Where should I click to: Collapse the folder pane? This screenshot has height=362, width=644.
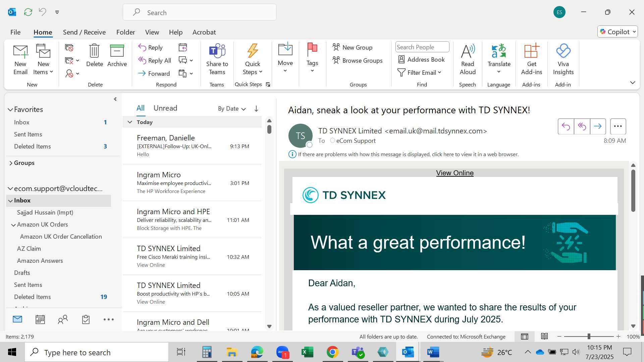[x=115, y=99]
